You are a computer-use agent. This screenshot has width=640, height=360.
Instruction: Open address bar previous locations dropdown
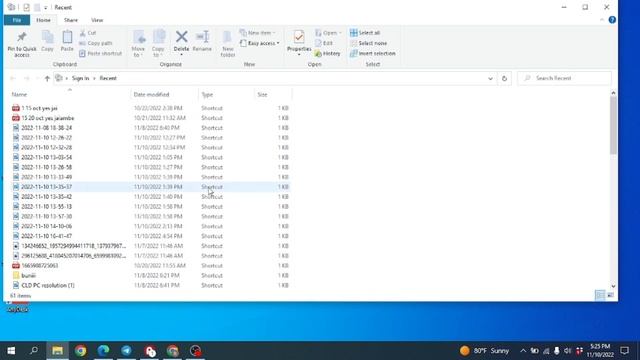490,78
